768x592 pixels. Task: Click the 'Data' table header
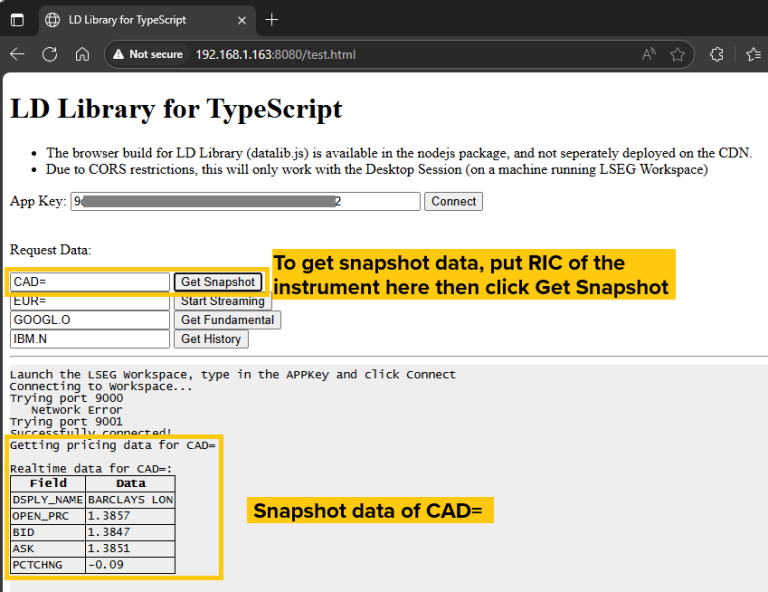pos(130,483)
